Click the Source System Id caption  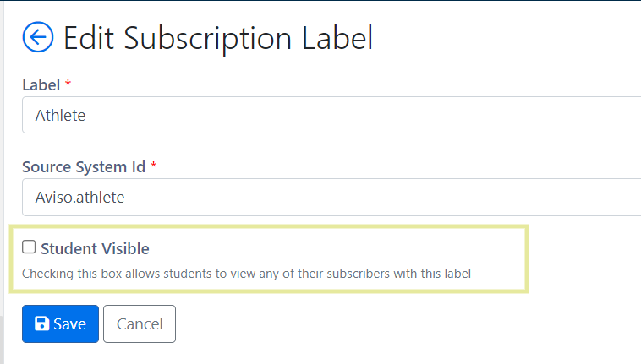point(84,167)
